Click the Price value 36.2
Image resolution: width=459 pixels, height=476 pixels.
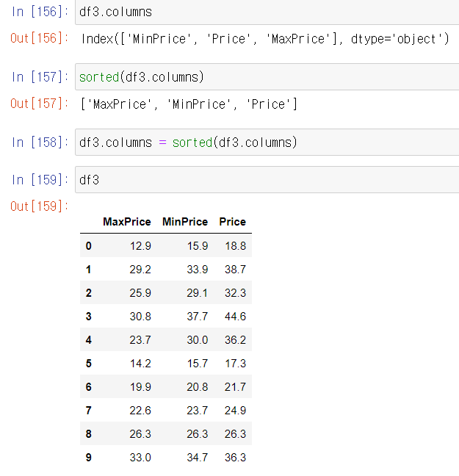pyautogui.click(x=235, y=340)
